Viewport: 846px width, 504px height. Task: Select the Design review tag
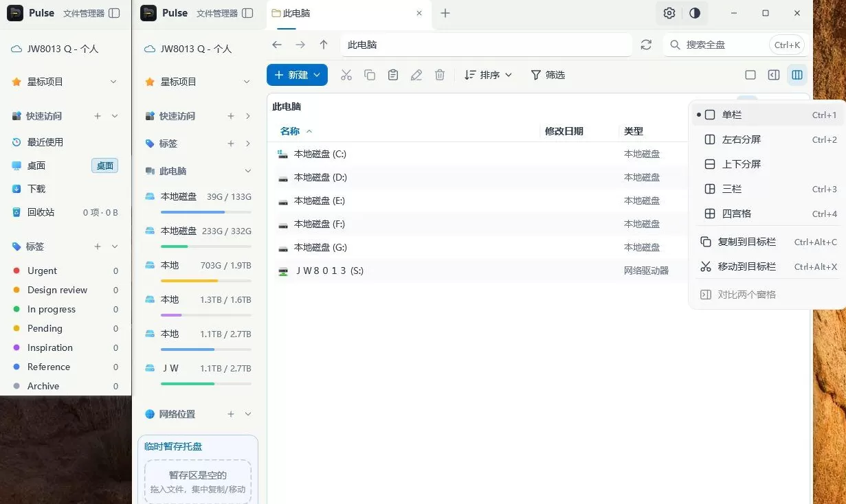(65, 290)
